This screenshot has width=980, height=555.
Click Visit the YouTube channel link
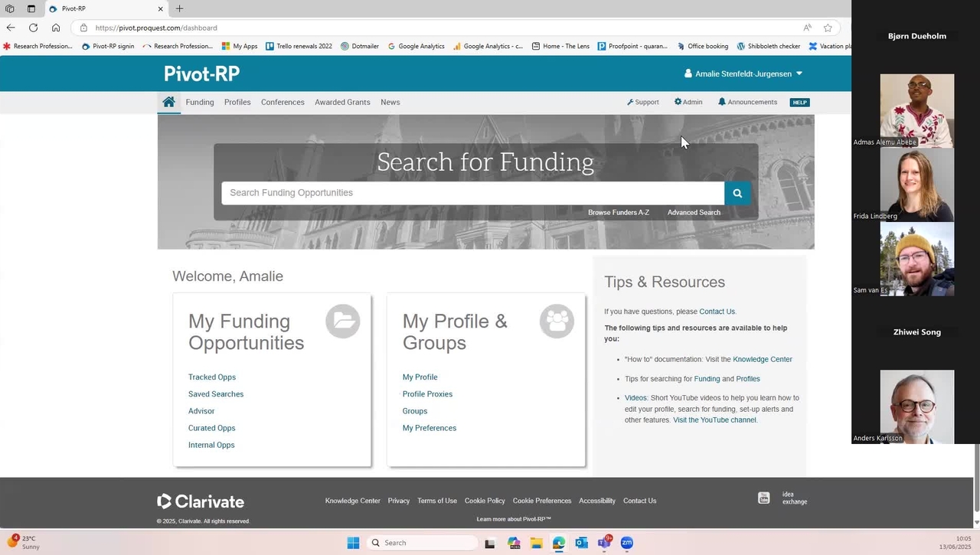pos(714,420)
